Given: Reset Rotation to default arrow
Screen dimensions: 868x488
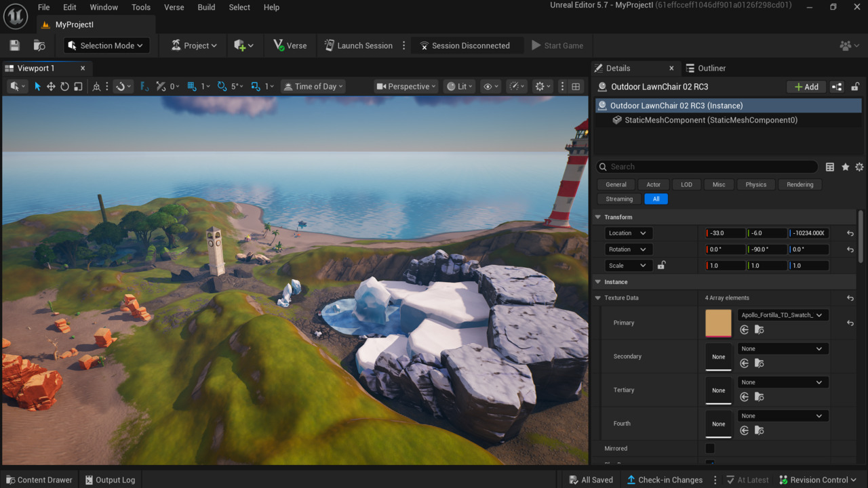Looking at the screenshot, I should point(850,249).
